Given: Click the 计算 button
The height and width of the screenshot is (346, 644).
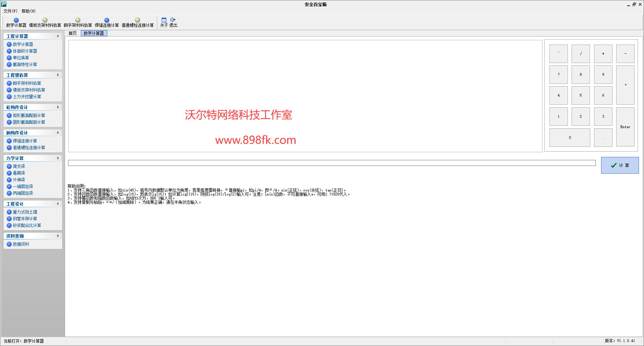Looking at the screenshot, I should tap(620, 165).
